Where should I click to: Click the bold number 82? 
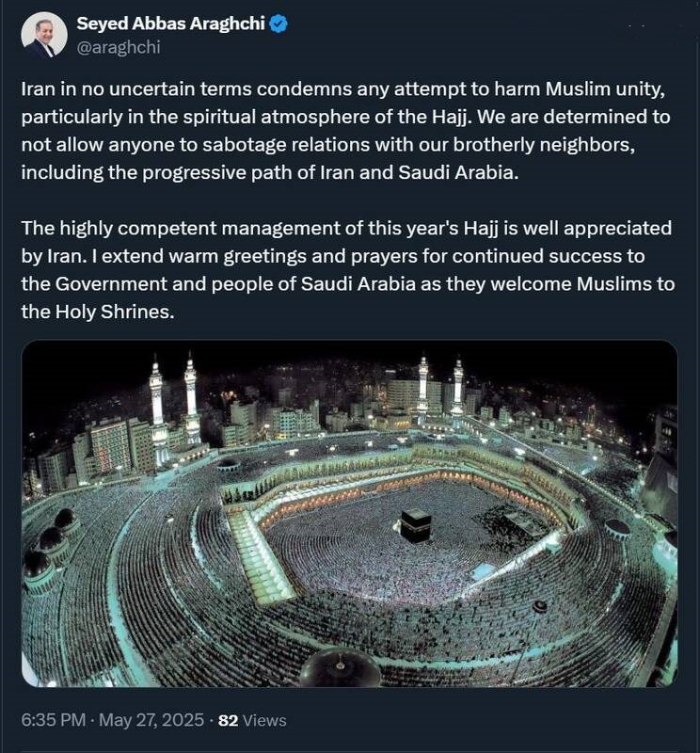click(x=228, y=720)
